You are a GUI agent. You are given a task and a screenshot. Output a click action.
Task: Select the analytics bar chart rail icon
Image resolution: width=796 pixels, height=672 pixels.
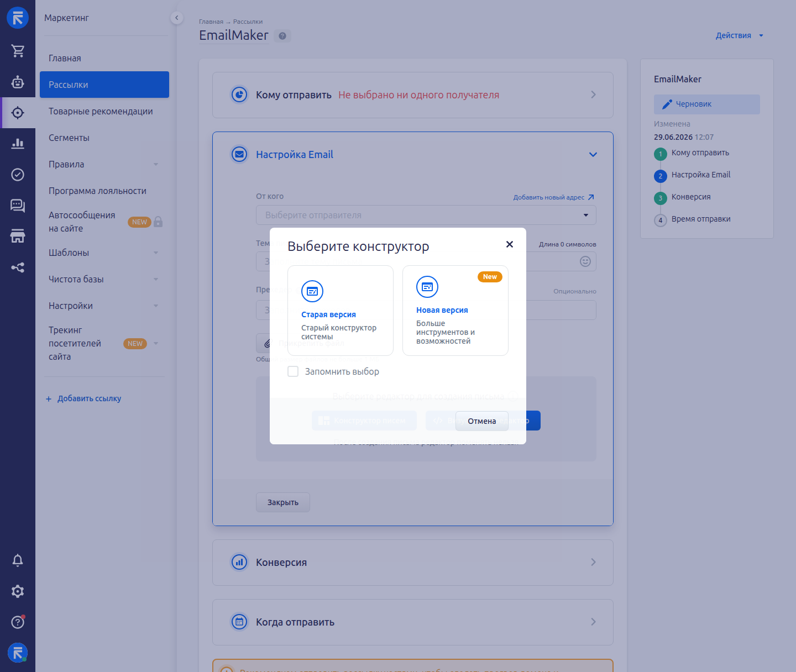point(18,144)
